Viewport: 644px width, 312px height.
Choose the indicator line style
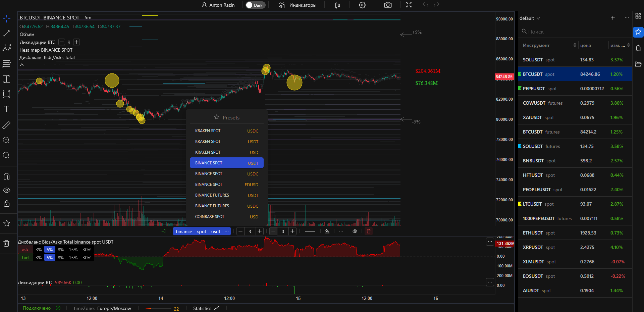pyautogui.click(x=310, y=231)
